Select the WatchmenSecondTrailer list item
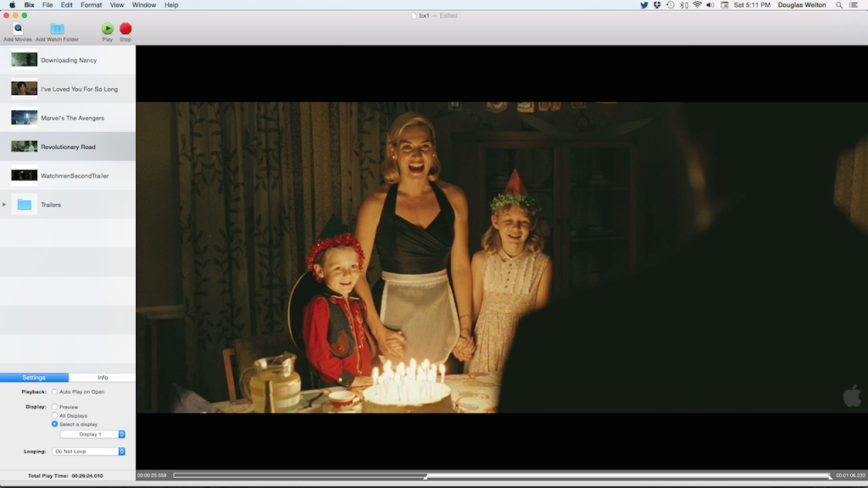 click(x=76, y=175)
